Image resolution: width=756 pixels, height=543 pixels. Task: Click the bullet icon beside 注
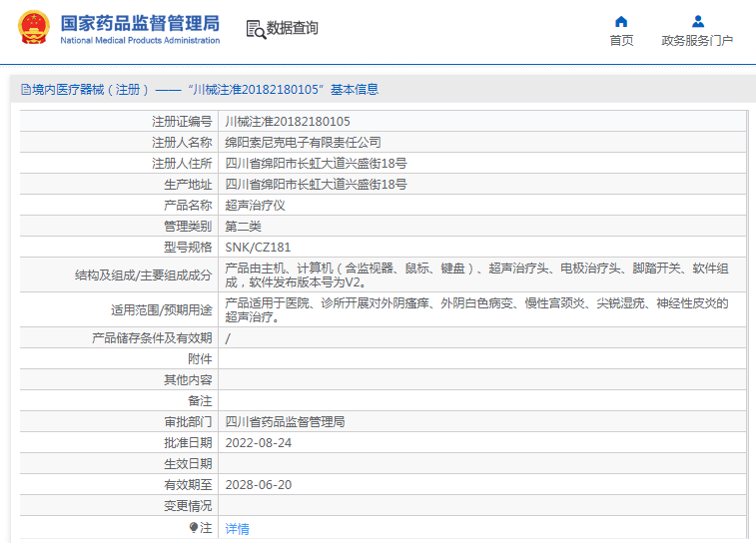point(194,527)
